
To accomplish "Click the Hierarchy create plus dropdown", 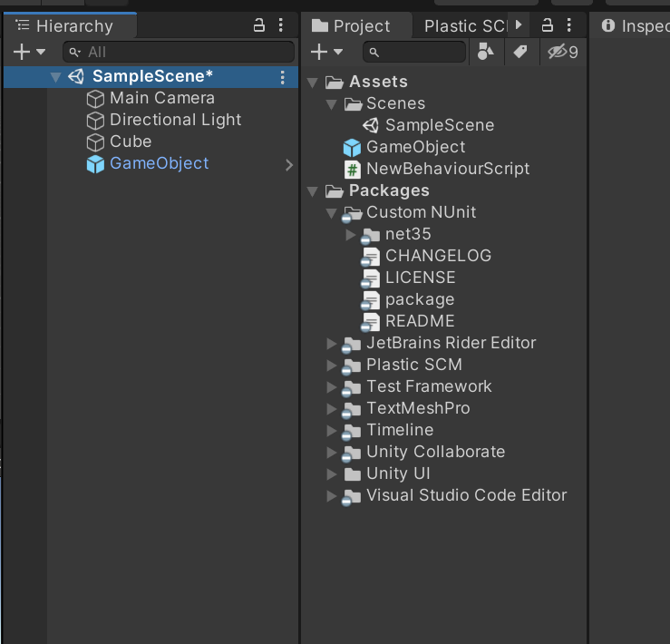I will click(x=29, y=52).
